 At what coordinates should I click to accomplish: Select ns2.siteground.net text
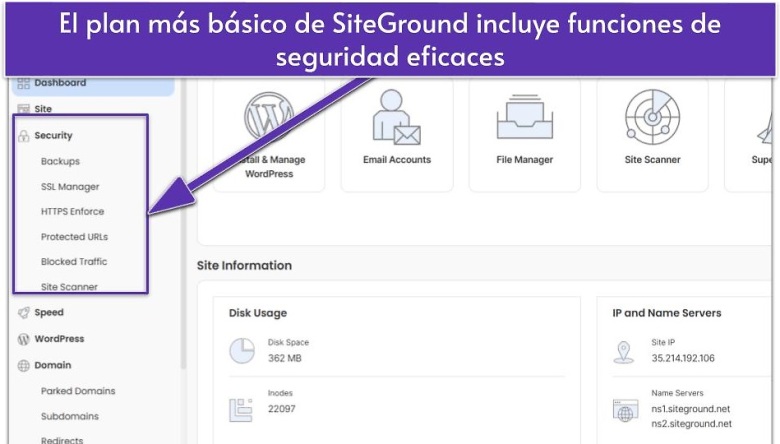coord(691,424)
